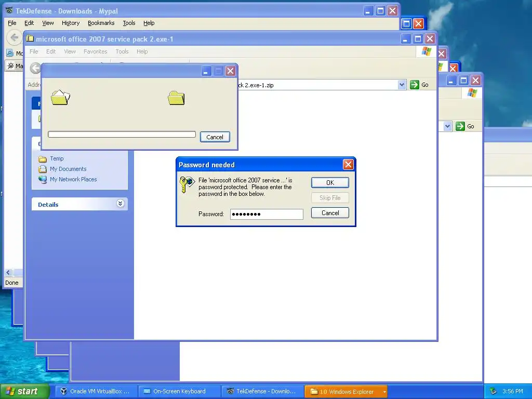Expand address dropdown in background Explorer window

448,126
